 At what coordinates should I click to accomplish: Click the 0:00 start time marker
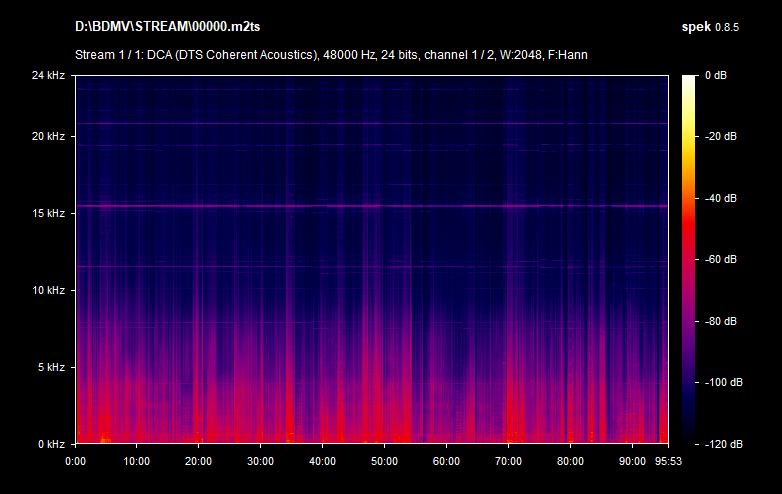75,461
